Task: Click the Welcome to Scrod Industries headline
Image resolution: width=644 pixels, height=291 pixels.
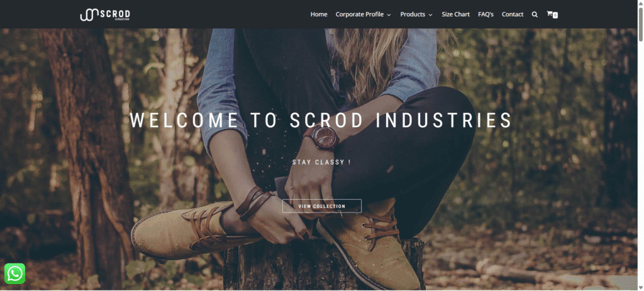Action: (321, 120)
